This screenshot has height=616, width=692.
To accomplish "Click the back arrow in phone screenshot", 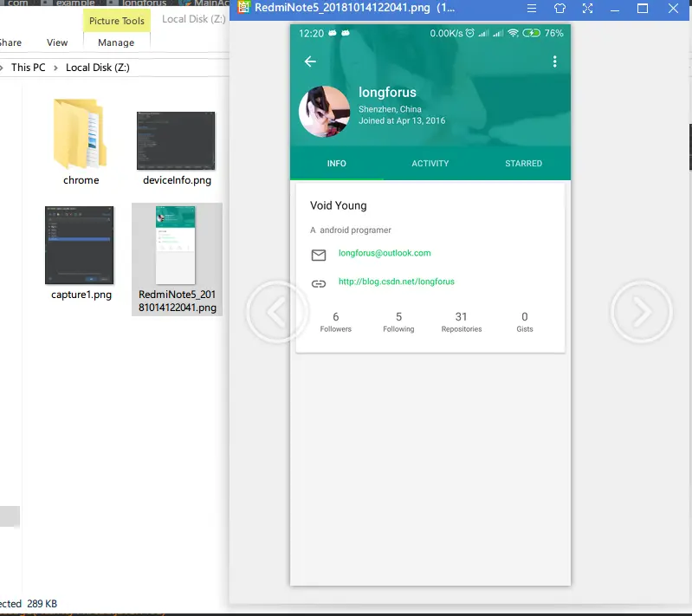I will point(310,62).
